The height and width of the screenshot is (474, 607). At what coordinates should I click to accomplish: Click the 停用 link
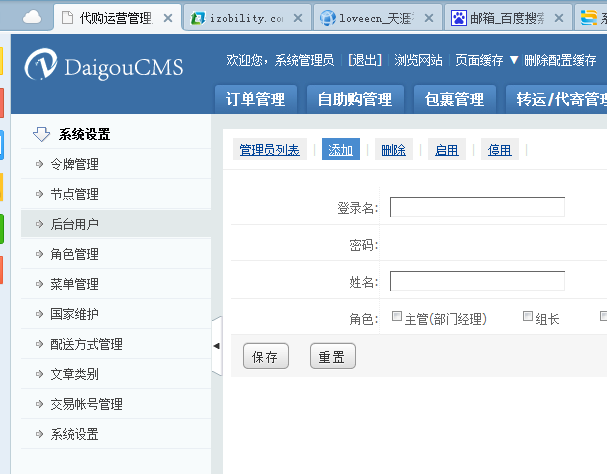click(500, 149)
